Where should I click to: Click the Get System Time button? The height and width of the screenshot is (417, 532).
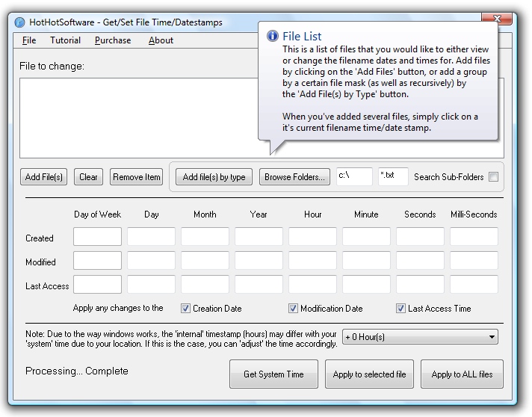273,374
